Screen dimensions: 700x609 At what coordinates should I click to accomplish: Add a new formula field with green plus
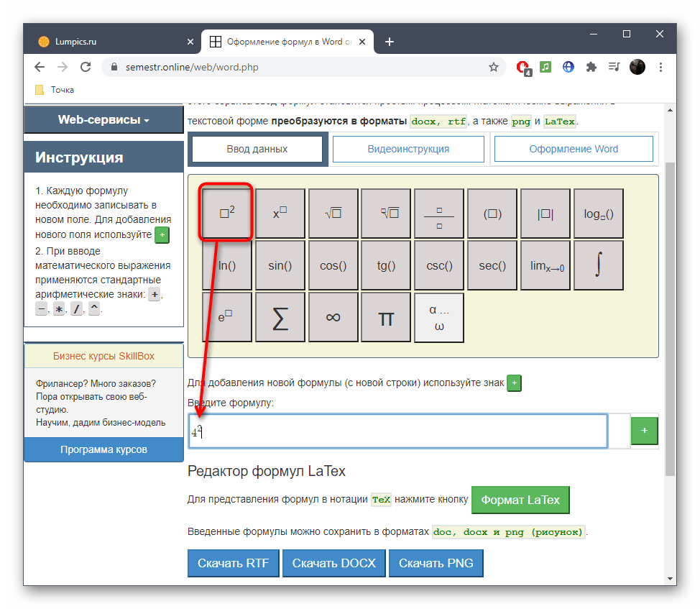point(644,431)
